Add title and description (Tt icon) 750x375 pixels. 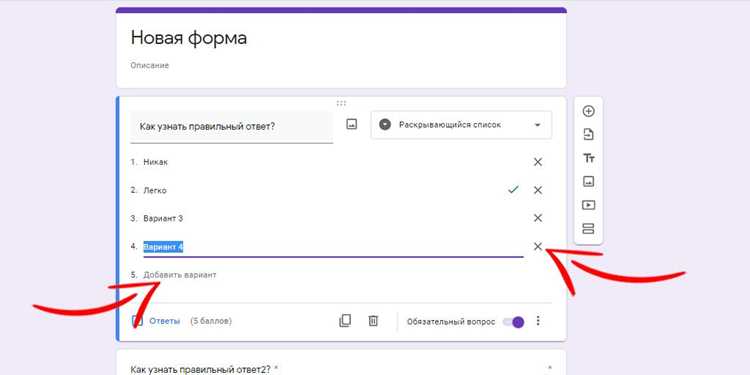point(588,158)
